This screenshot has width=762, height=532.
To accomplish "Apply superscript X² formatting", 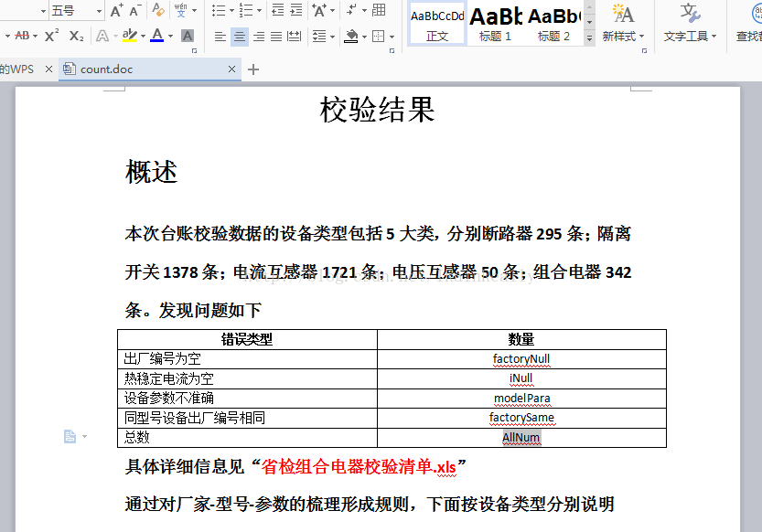I will click(51, 36).
